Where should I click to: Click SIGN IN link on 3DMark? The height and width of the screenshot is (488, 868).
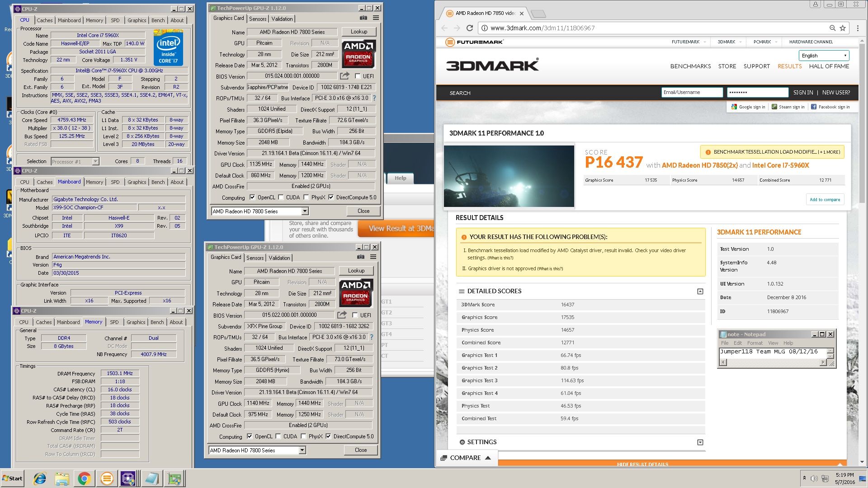[x=803, y=93]
